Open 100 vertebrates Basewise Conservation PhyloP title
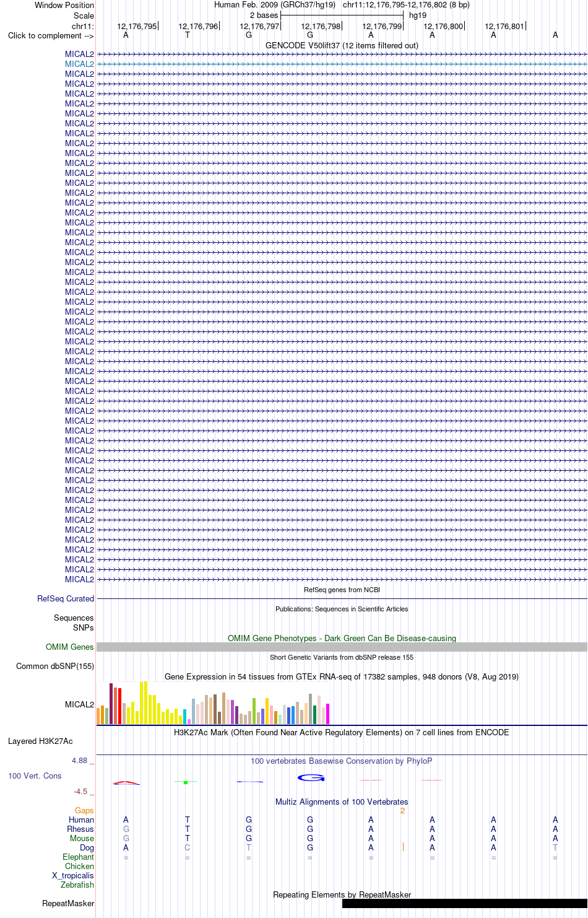This screenshot has height=918, width=588. click(342, 761)
